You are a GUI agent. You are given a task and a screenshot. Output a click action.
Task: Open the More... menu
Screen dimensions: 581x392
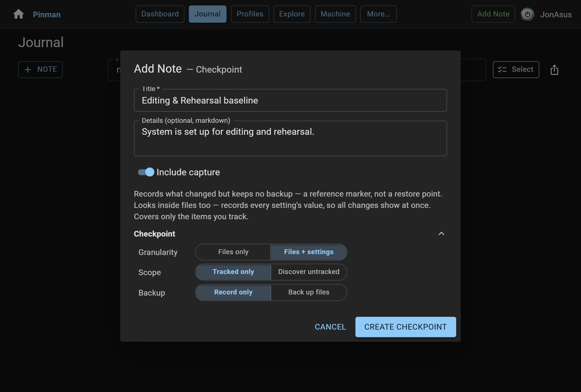click(378, 14)
